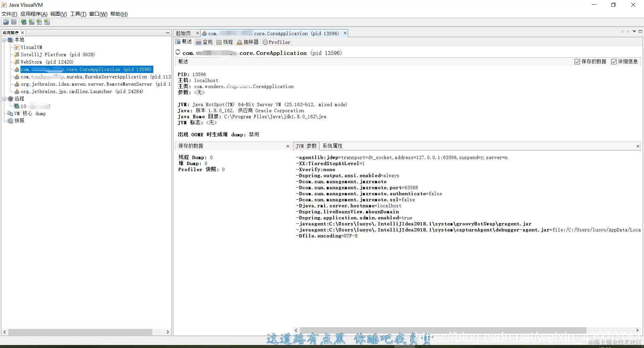Image resolution: width=644 pixels, height=348 pixels.
Task: Click the 快照 snapshots icon
Action: [10, 121]
